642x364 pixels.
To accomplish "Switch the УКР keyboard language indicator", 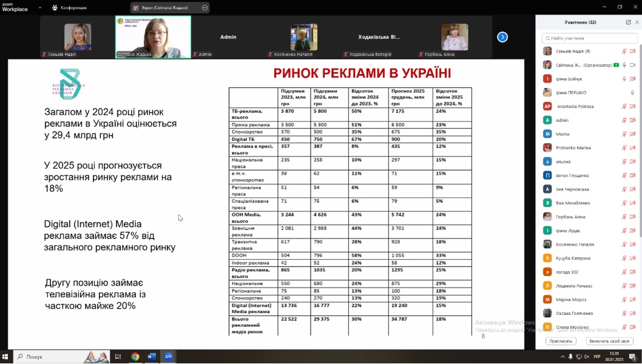I will [596, 357].
